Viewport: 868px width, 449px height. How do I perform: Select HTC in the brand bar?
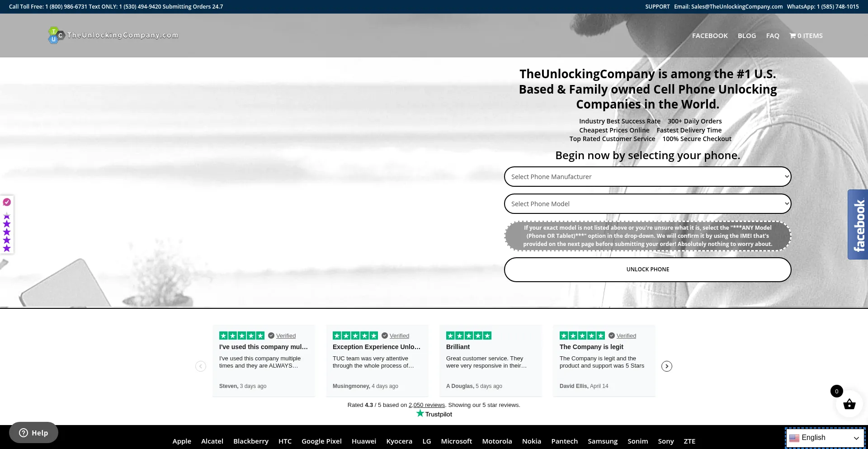click(x=285, y=441)
